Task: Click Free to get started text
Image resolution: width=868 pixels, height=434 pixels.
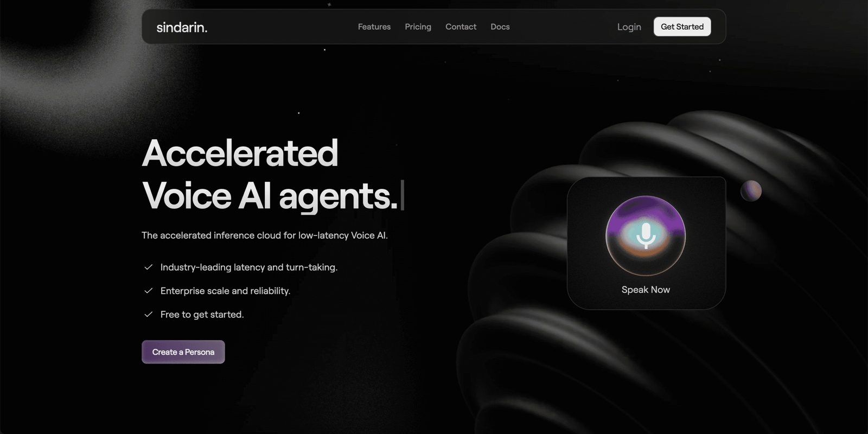Action: pos(202,315)
